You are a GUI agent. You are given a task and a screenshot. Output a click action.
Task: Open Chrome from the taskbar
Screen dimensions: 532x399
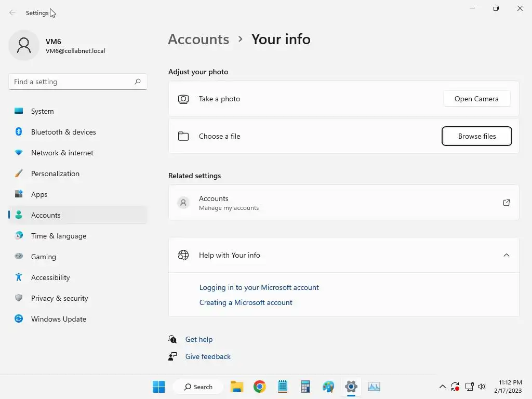(x=260, y=387)
